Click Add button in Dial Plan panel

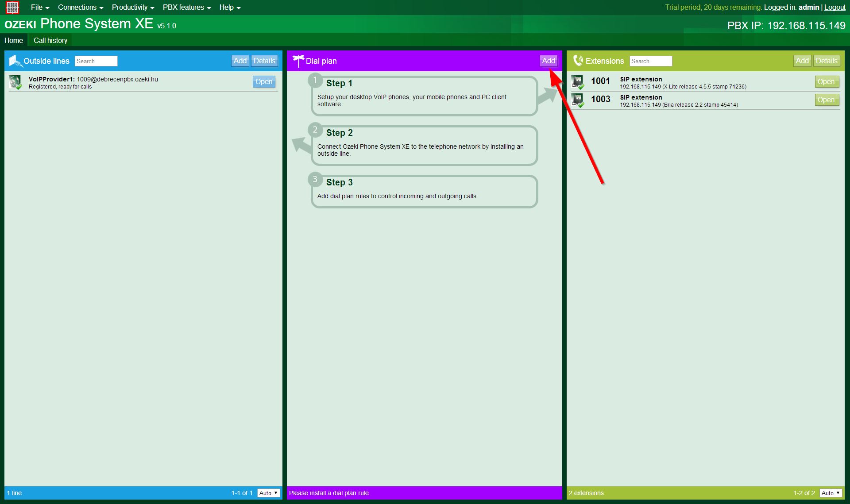(x=548, y=60)
